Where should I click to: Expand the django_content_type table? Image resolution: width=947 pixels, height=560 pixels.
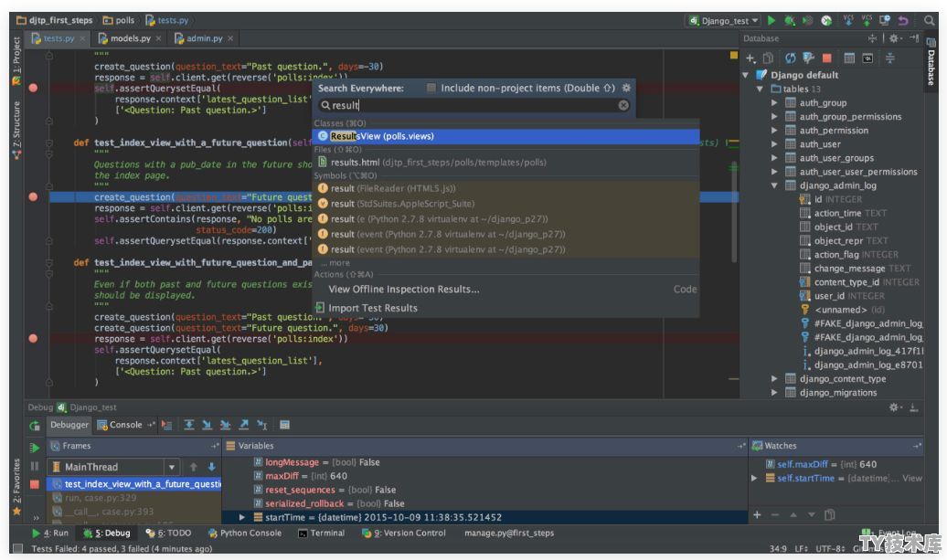point(774,378)
